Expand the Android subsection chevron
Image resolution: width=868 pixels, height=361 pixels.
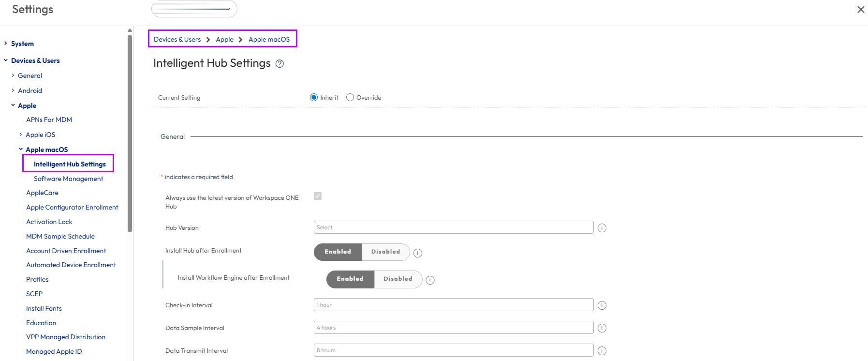[13, 90]
